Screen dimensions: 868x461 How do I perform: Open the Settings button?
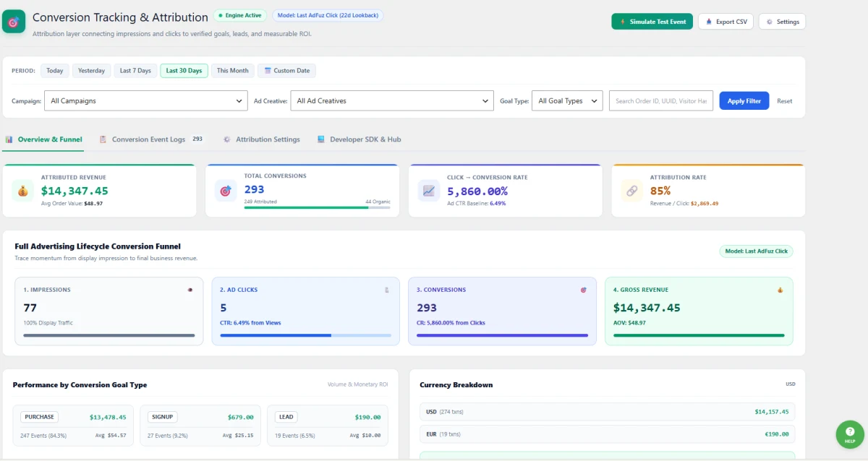coord(782,22)
